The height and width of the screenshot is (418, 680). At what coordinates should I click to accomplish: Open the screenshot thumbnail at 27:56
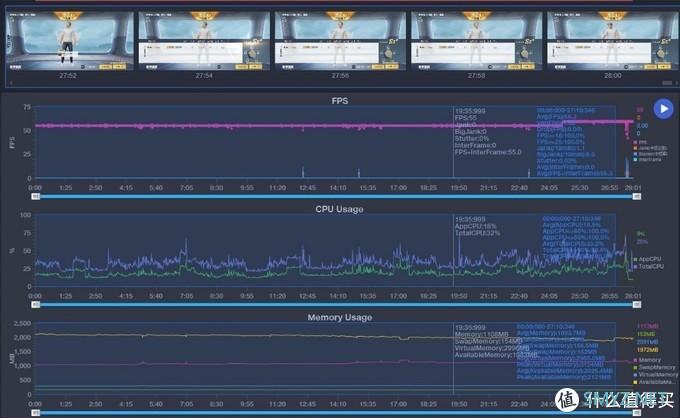[340, 41]
